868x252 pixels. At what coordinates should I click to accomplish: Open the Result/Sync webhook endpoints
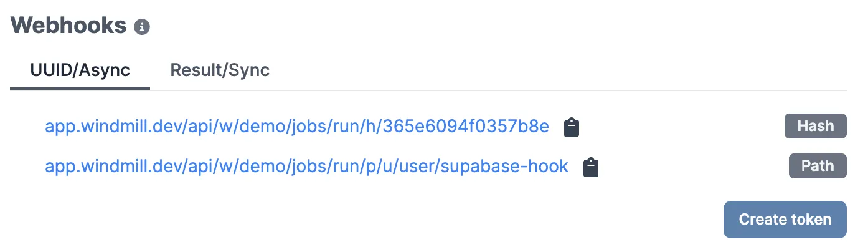(x=220, y=70)
